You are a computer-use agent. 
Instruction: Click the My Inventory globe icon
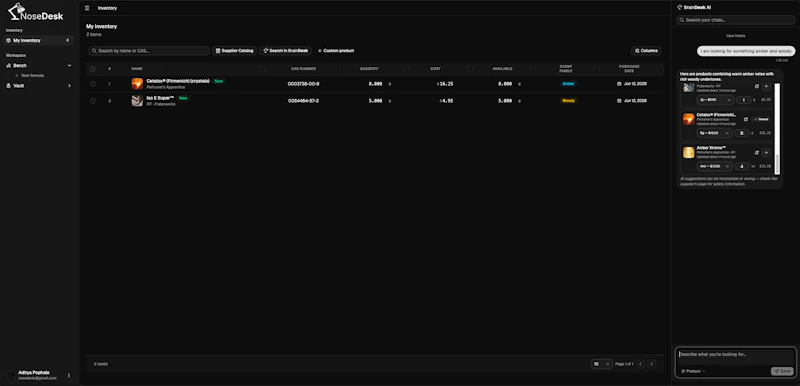(x=9, y=40)
